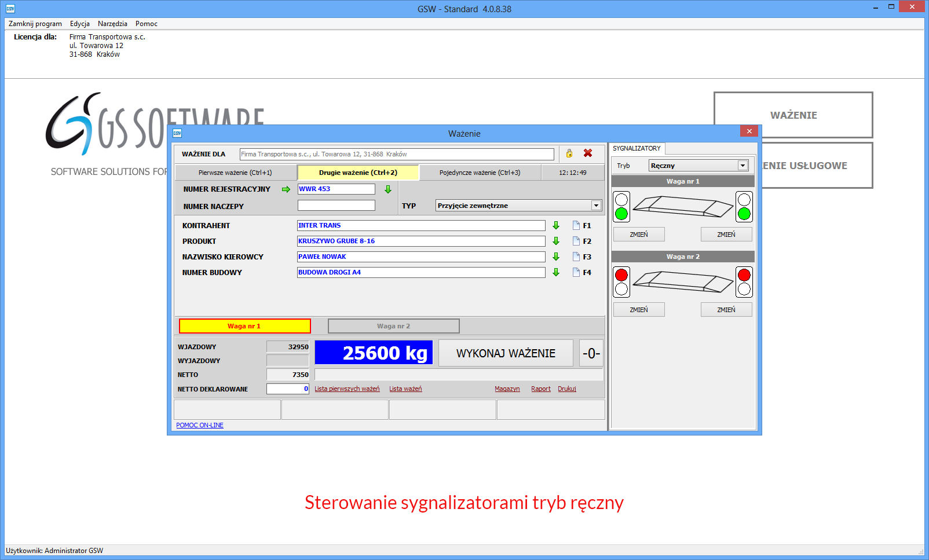Image resolution: width=929 pixels, height=560 pixels.
Task: Open the Lista pierwszych ważeń link
Action: [347, 389]
